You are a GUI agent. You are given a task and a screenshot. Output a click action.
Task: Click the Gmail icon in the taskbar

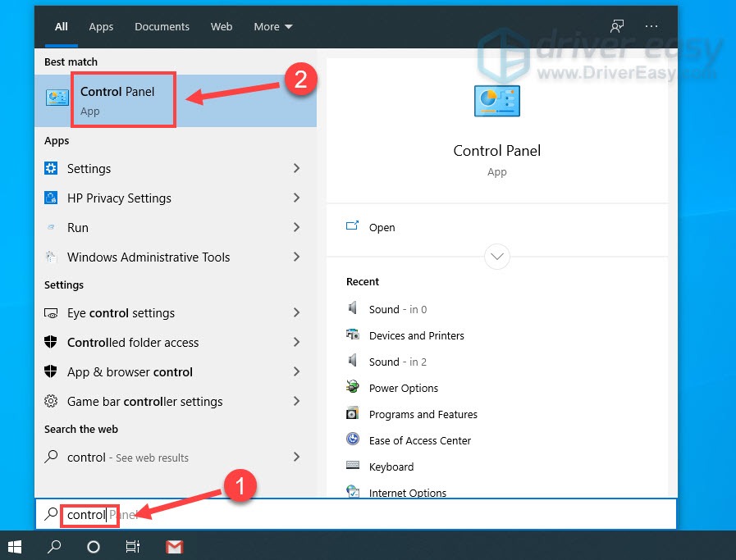[x=174, y=546]
